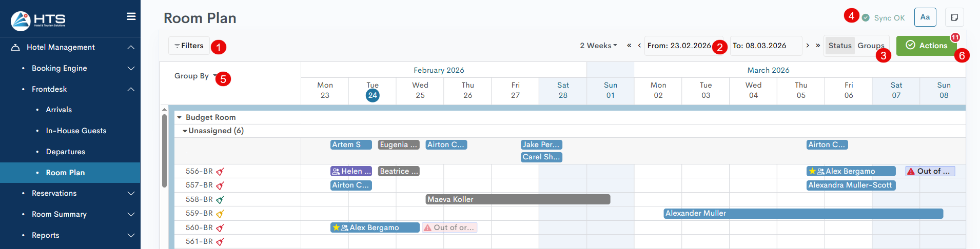The height and width of the screenshot is (249, 980).
Task: Open the Filters button
Action: (x=189, y=46)
